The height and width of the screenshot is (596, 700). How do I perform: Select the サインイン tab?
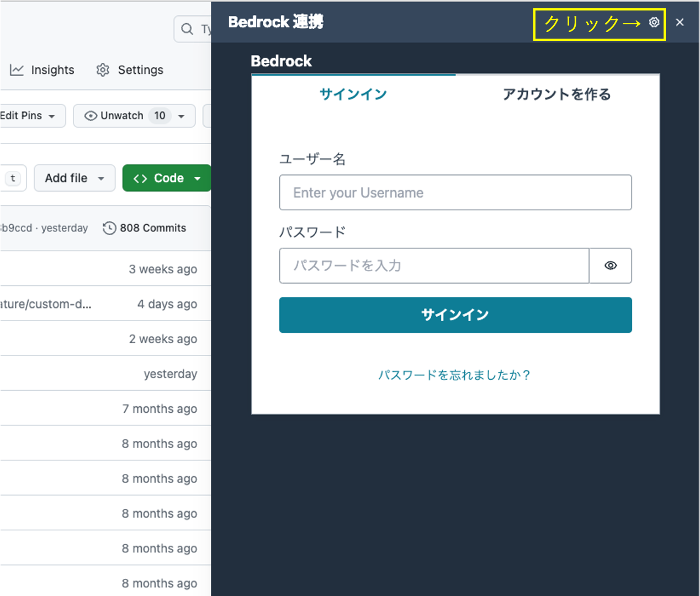pos(353,94)
